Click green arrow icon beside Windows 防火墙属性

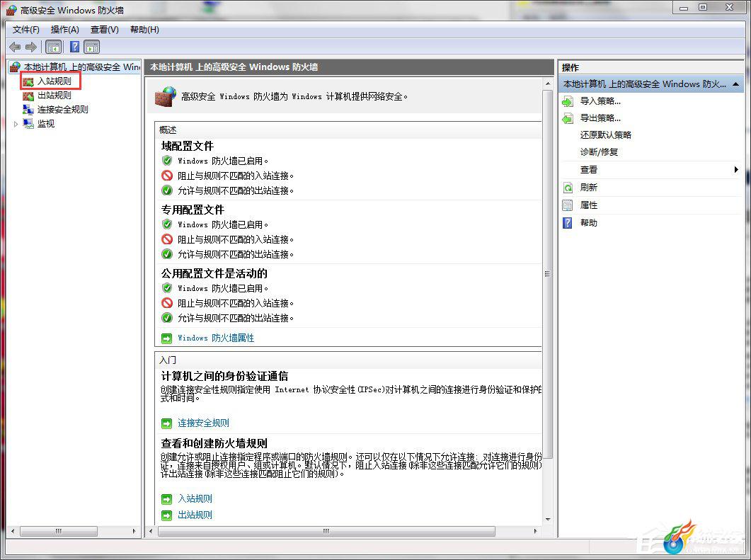[166, 338]
